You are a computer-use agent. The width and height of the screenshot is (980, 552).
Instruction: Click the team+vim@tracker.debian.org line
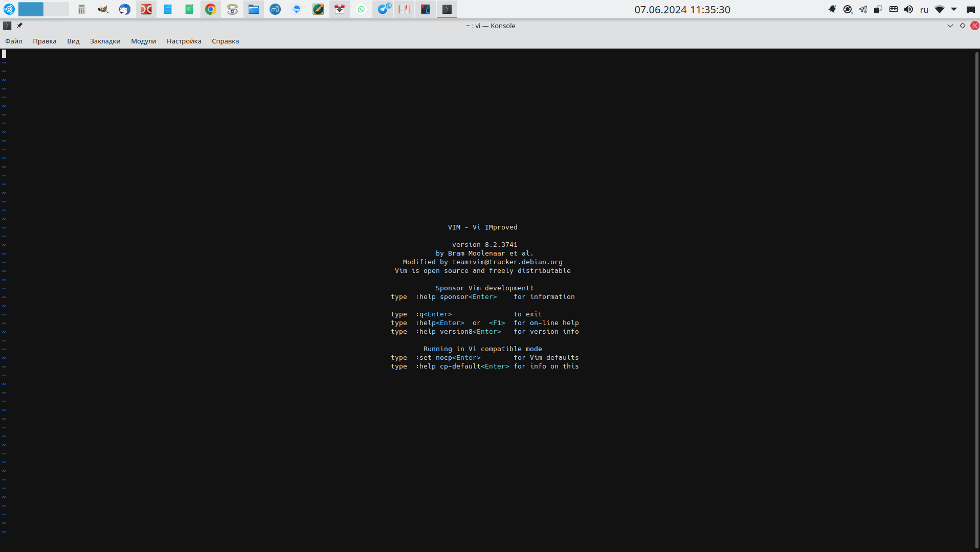(x=483, y=262)
